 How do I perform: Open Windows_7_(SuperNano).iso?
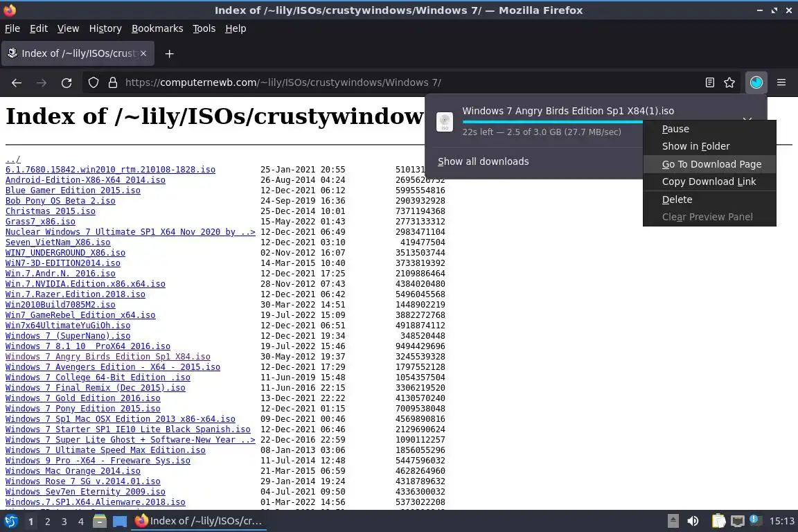[68, 335]
